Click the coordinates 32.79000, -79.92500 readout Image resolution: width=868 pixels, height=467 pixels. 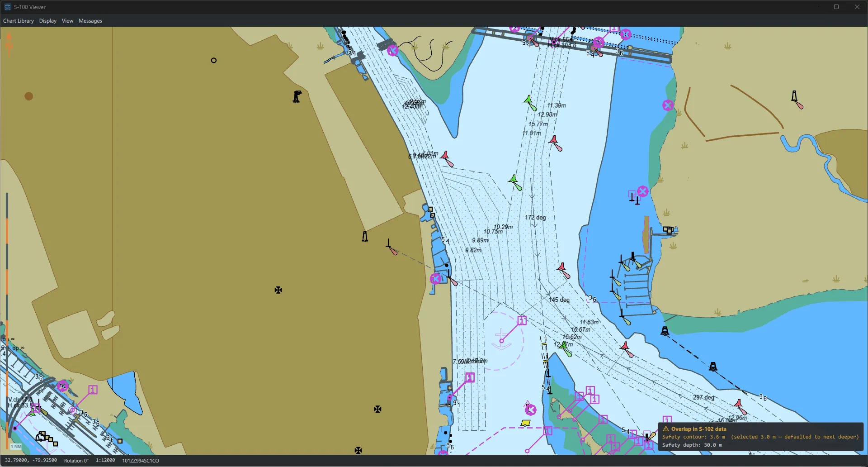point(31,460)
